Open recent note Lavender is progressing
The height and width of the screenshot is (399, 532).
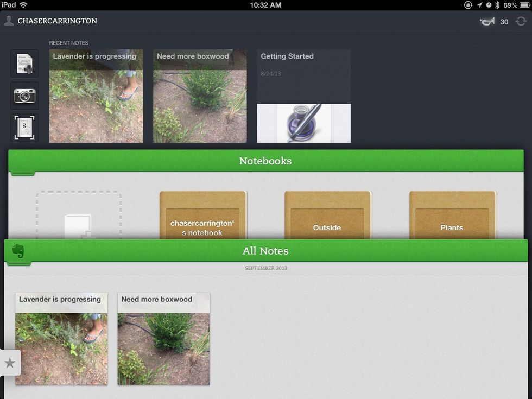[x=96, y=96]
